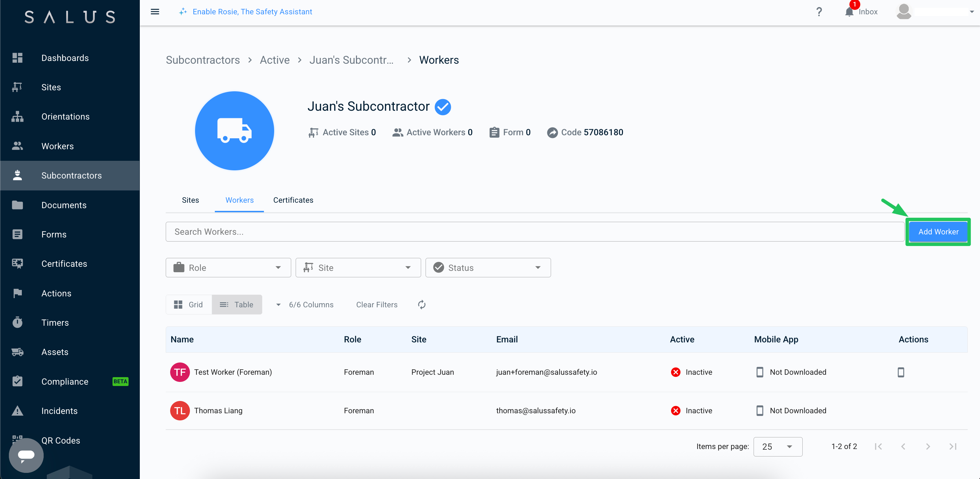Select the Workers tab
980x479 pixels.
pos(239,200)
